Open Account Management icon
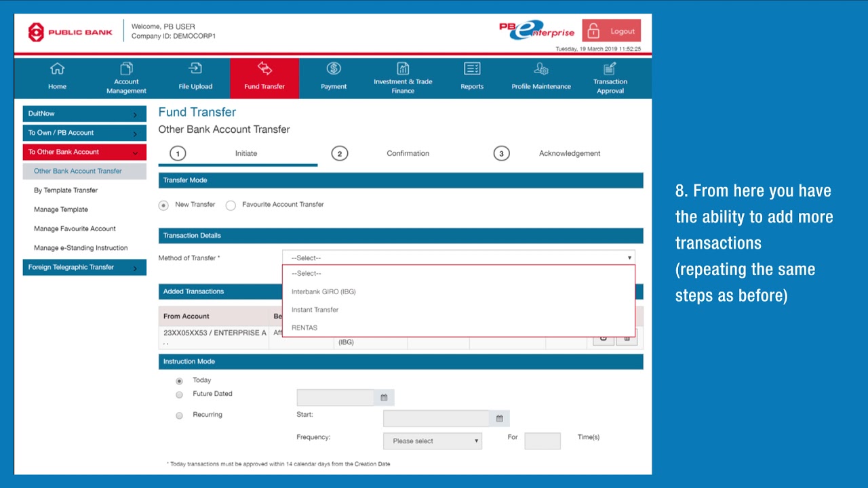Screen dimensions: 868x488 tap(126, 68)
